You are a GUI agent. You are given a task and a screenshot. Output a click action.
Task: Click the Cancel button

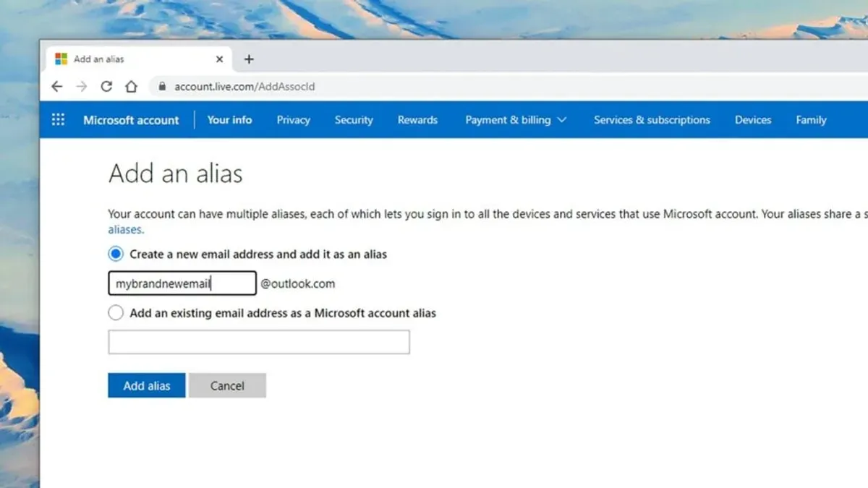tap(227, 385)
